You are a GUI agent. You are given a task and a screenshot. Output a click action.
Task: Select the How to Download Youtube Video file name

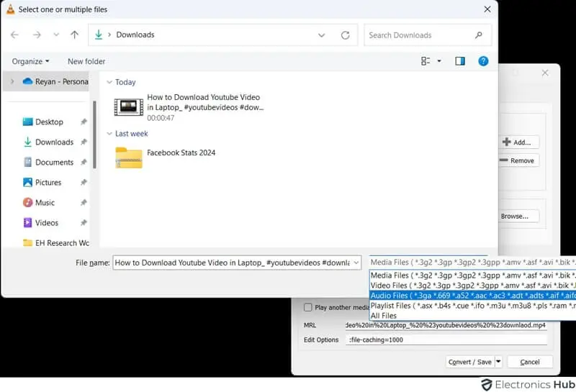click(205, 102)
